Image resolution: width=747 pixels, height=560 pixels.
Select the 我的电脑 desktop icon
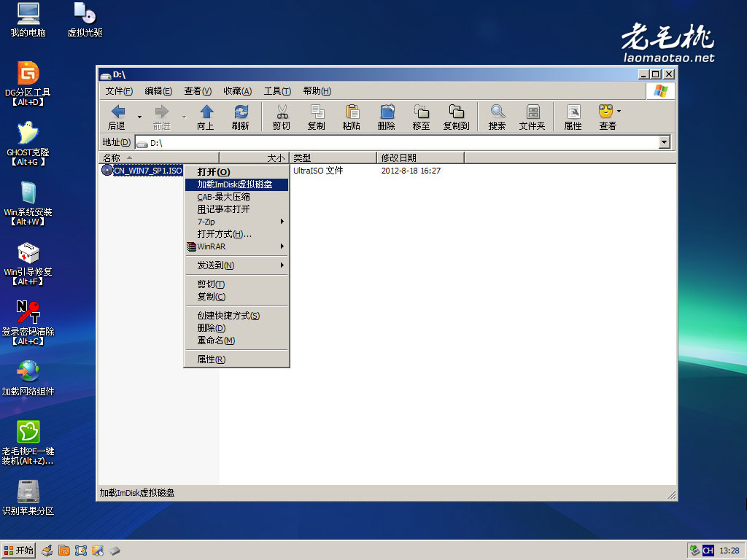(28, 20)
